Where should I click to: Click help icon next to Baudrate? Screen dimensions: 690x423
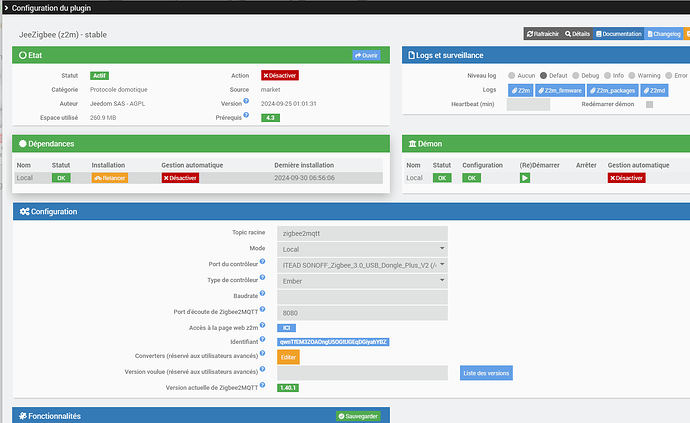click(262, 293)
